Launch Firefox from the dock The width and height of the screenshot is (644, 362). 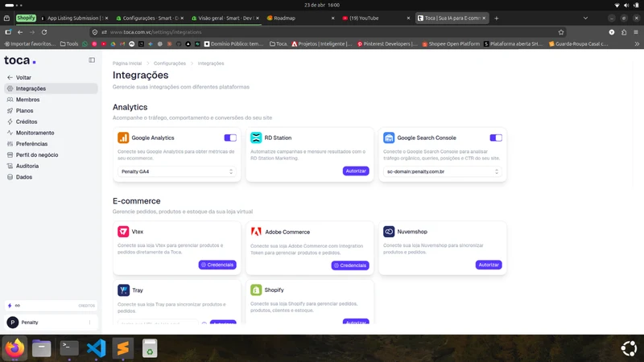tap(14, 348)
